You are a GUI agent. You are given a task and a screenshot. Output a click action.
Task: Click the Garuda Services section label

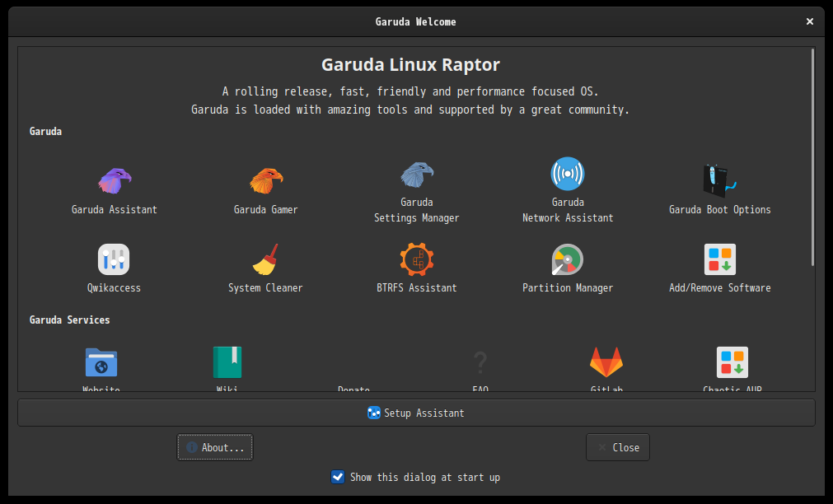[x=69, y=320]
